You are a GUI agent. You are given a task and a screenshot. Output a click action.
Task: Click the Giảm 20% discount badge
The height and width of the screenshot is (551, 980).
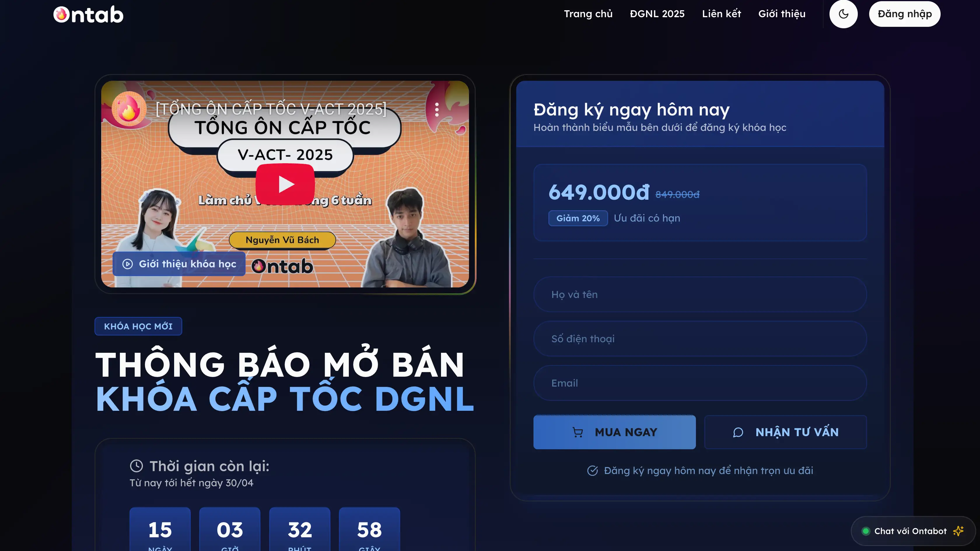tap(578, 218)
